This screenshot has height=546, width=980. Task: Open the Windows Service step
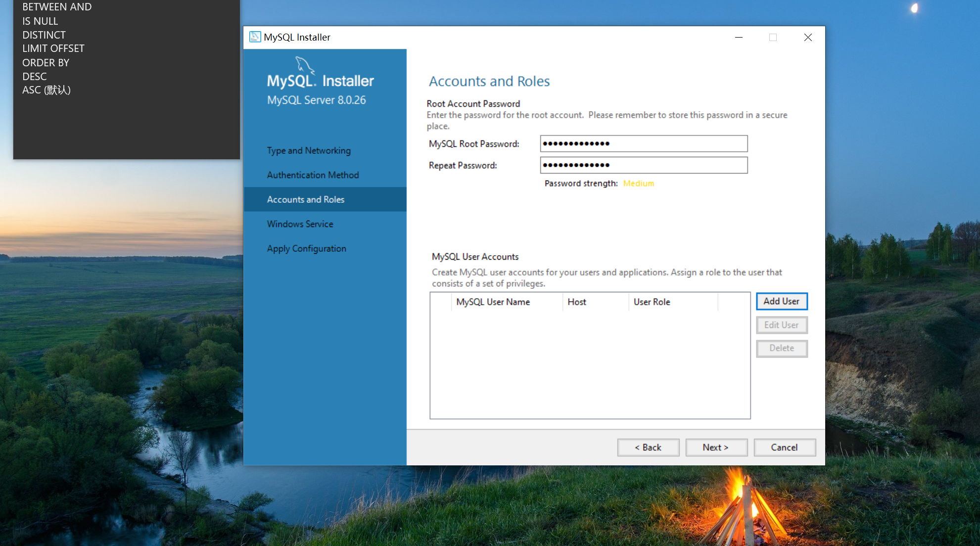pyautogui.click(x=300, y=224)
